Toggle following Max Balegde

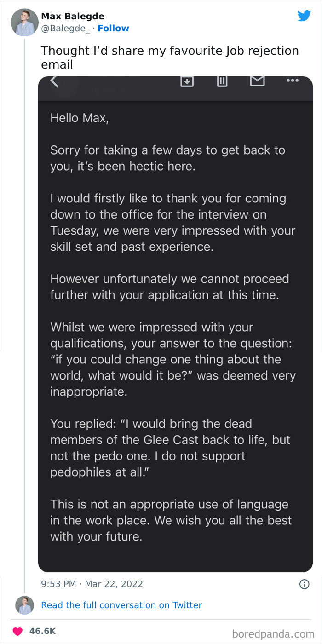(x=113, y=28)
